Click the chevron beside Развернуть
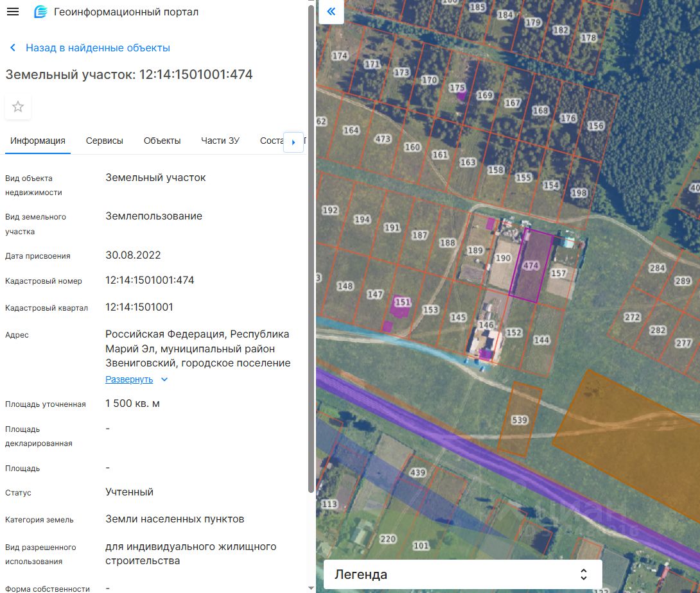Screen dimensions: 700x593 pos(164,379)
